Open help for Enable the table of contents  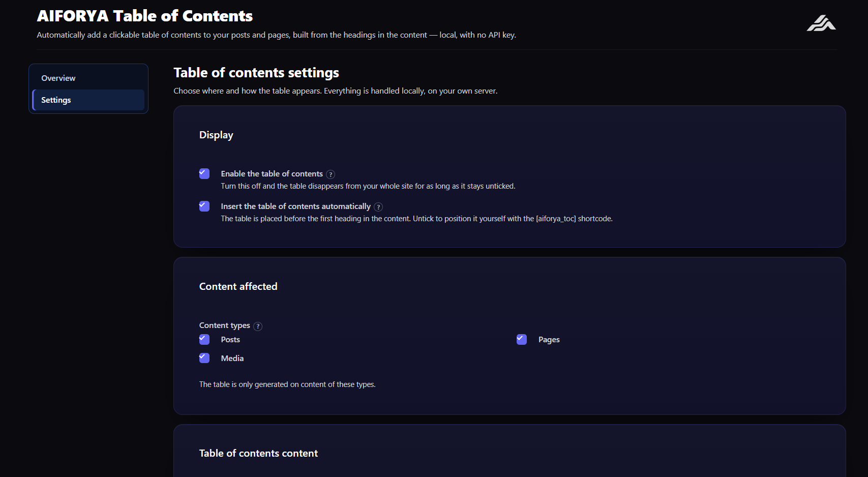click(331, 174)
